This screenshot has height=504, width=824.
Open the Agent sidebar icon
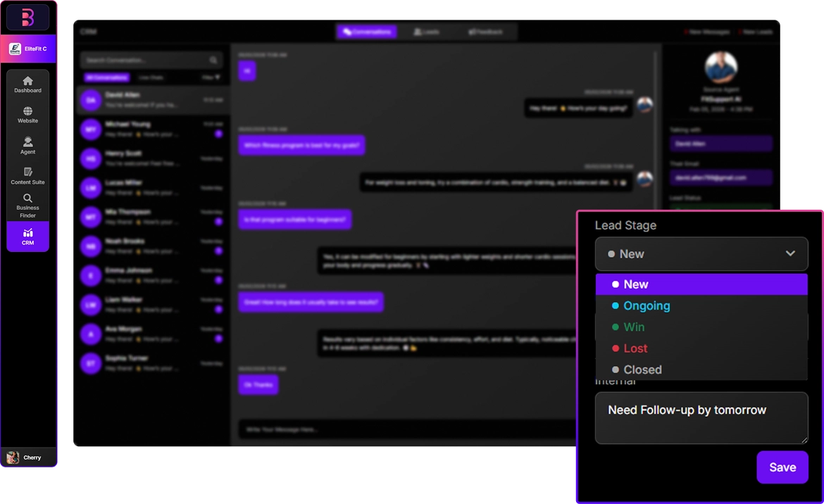pyautogui.click(x=28, y=142)
